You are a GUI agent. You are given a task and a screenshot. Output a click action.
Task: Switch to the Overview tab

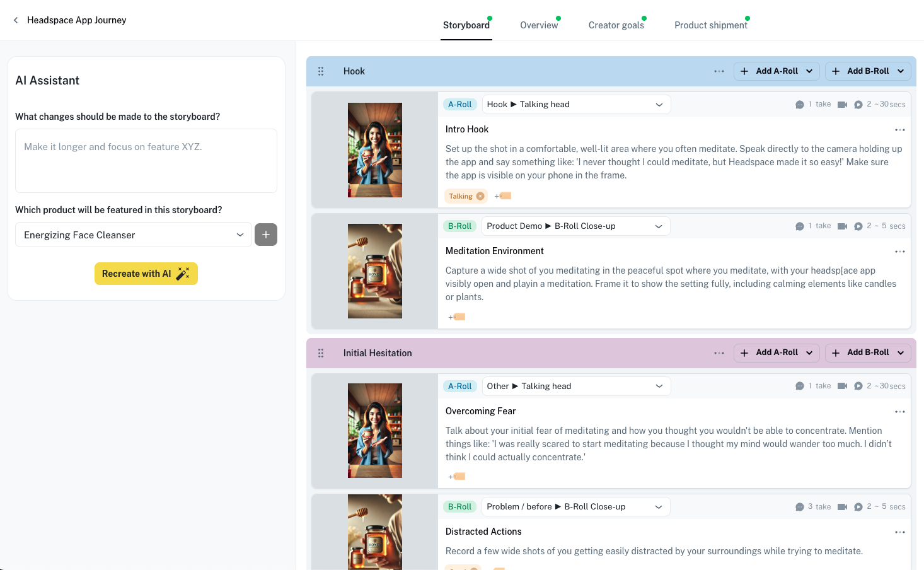(539, 25)
